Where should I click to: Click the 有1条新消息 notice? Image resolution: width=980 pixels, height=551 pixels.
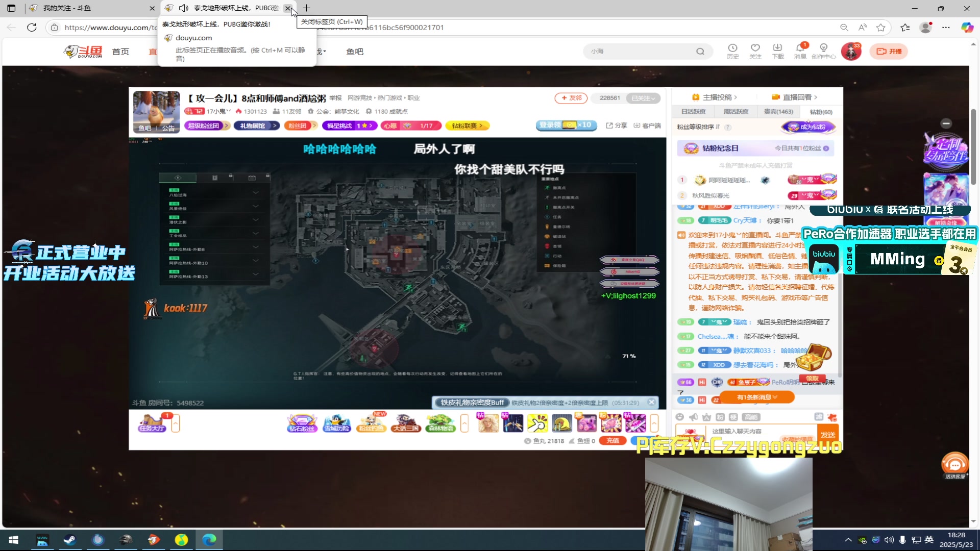[757, 397]
